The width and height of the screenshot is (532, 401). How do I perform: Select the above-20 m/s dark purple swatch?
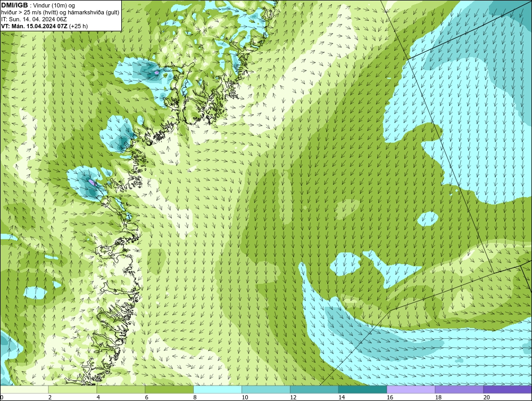[508, 389]
